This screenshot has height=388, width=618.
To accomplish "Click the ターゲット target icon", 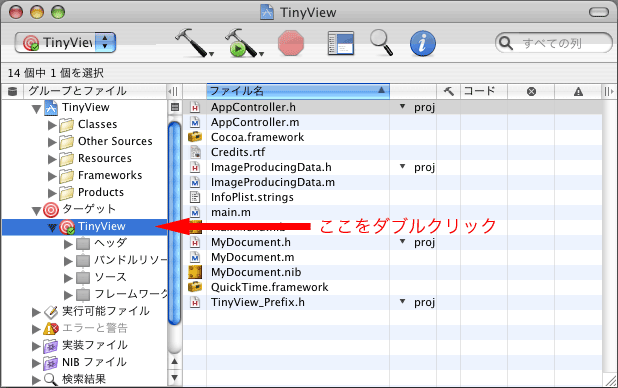I will [x=51, y=210].
